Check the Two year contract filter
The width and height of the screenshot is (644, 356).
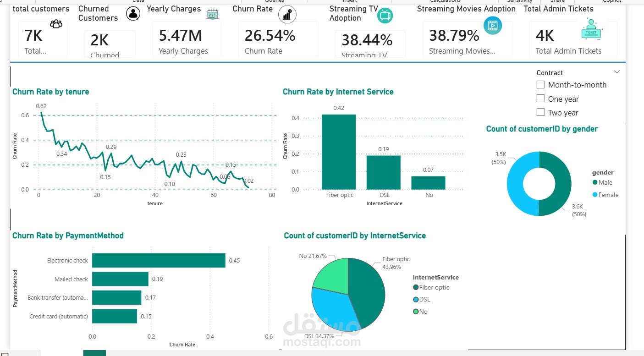(540, 112)
